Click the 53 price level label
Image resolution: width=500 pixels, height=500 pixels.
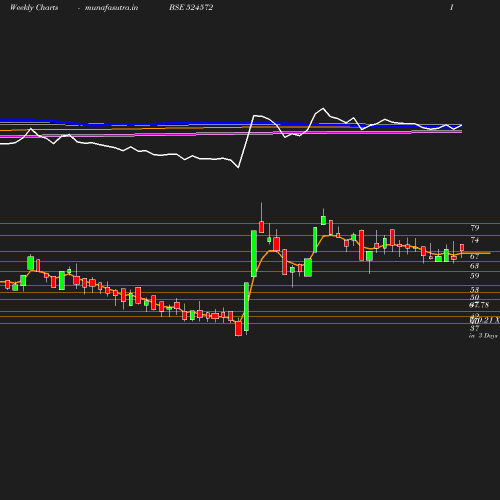click(475, 290)
